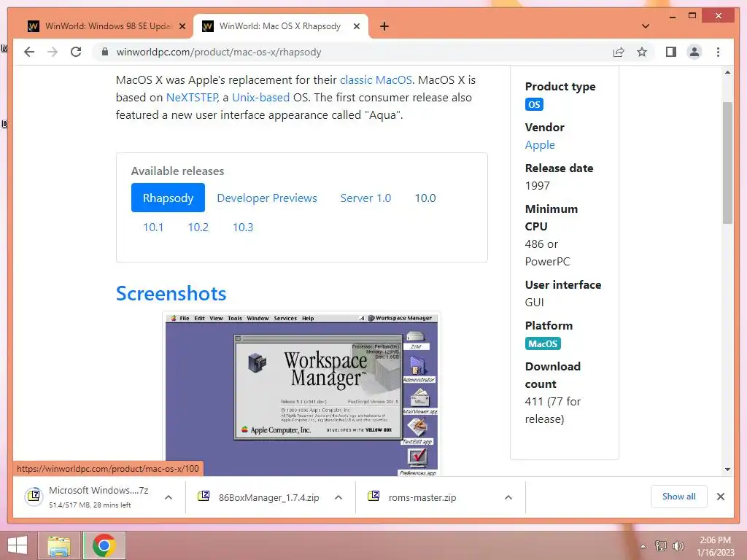Switch to the WinWorld Windows 98 SE tab
747x560 pixels.
(107, 26)
